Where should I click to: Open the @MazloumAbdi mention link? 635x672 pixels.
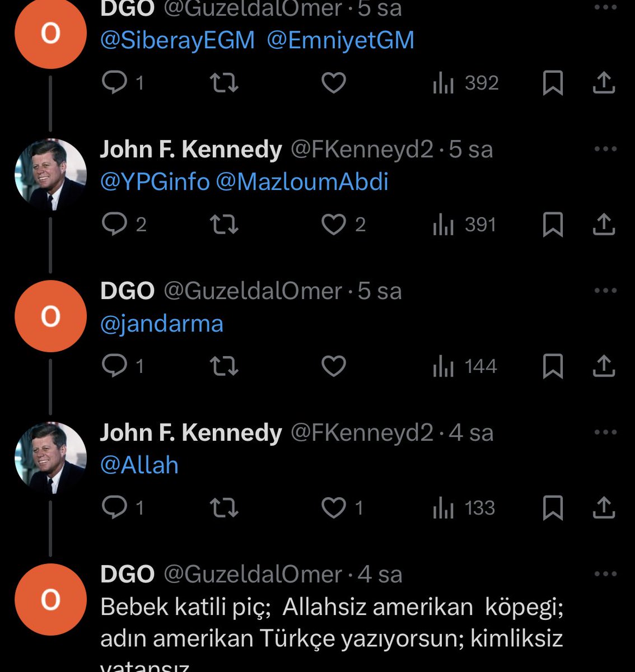point(302,182)
